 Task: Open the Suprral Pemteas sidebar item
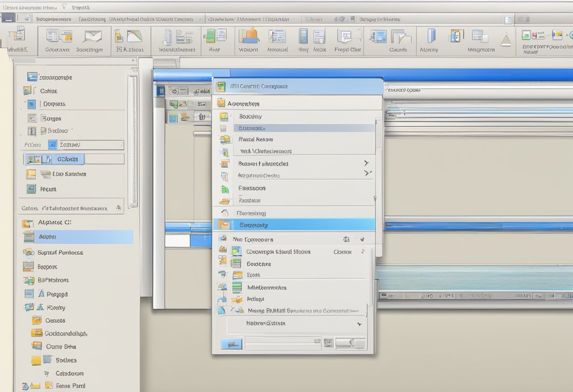(x=60, y=253)
